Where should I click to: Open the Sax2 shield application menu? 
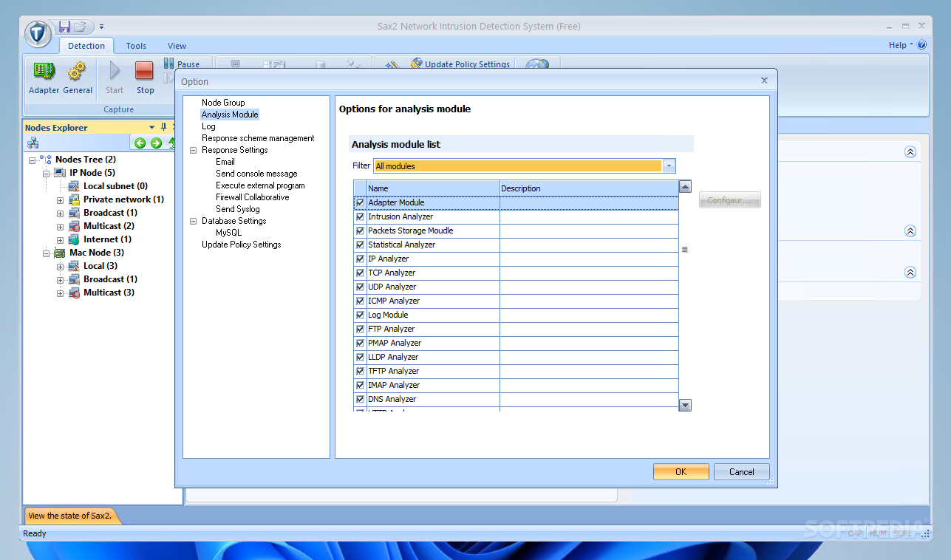click(38, 33)
